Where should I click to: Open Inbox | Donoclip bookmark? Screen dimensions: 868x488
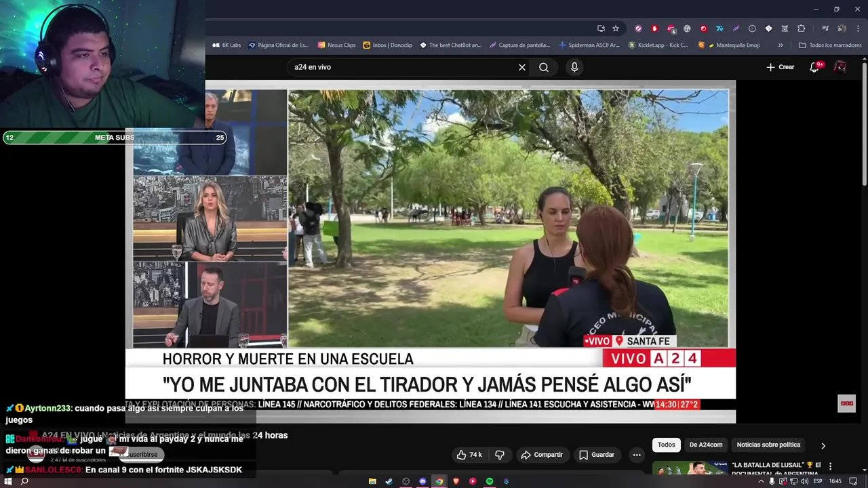(387, 45)
